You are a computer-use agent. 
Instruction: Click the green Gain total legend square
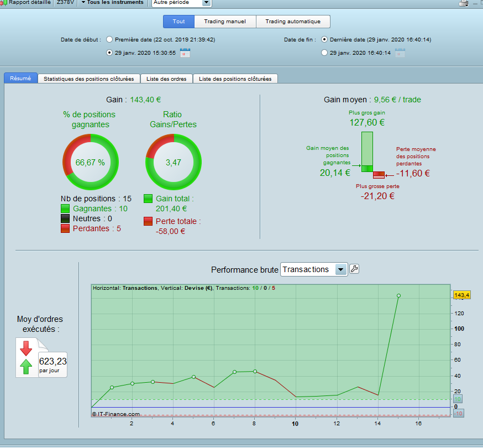(148, 199)
